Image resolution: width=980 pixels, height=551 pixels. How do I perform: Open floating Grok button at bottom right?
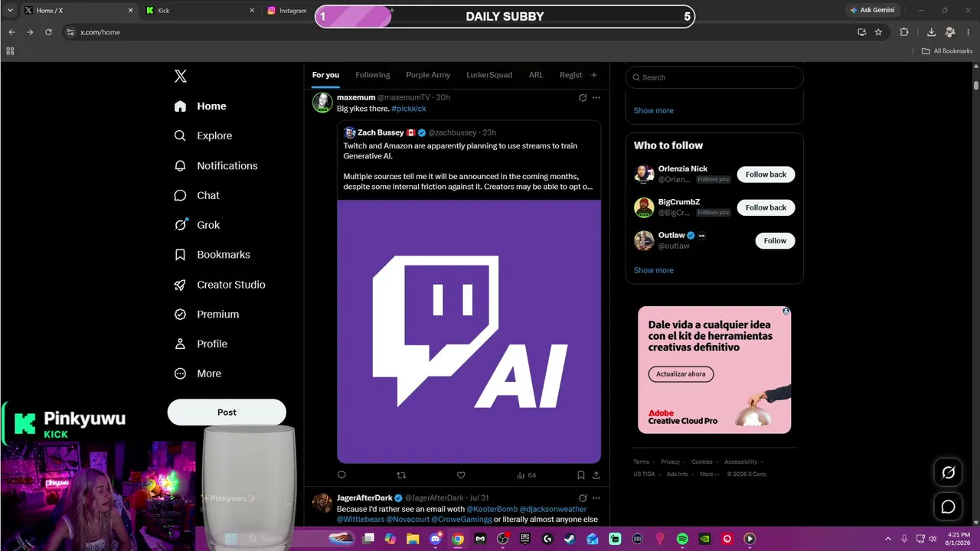(x=948, y=473)
